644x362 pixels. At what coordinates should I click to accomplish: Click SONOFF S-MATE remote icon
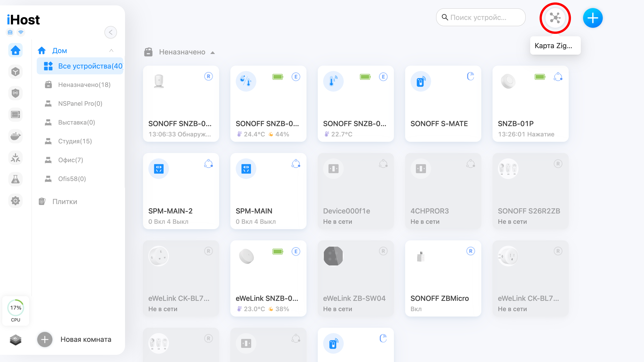[421, 81]
